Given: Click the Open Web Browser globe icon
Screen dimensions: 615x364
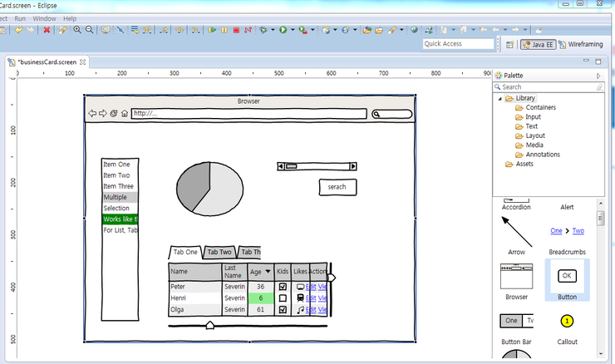Looking at the screenshot, I should click(x=414, y=30).
